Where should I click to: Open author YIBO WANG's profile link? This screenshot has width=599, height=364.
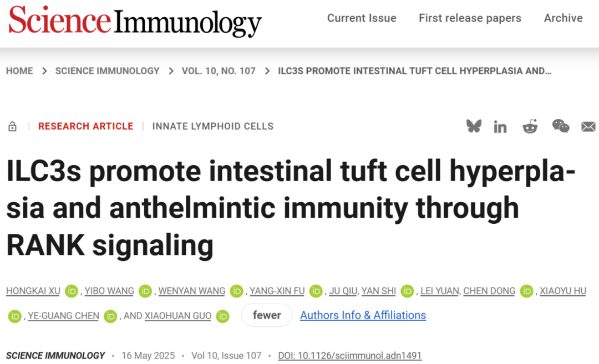pos(109,291)
